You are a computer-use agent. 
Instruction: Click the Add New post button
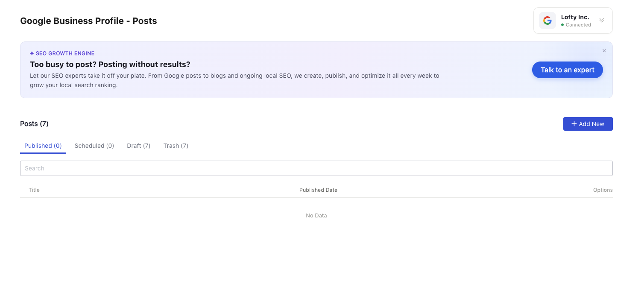tap(588, 124)
